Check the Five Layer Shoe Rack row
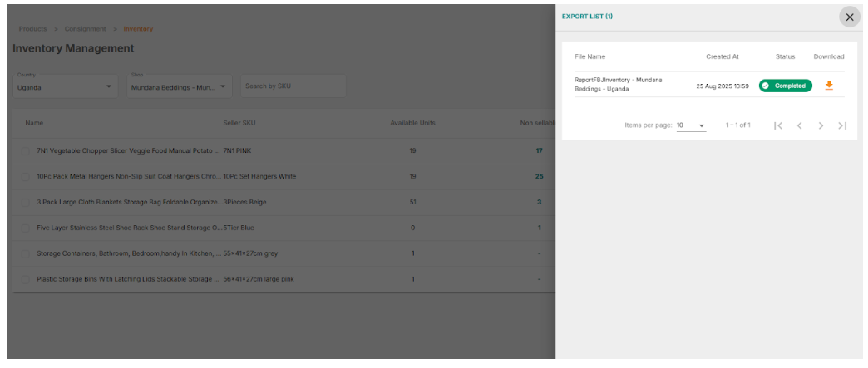The height and width of the screenshot is (368, 868). tap(26, 228)
